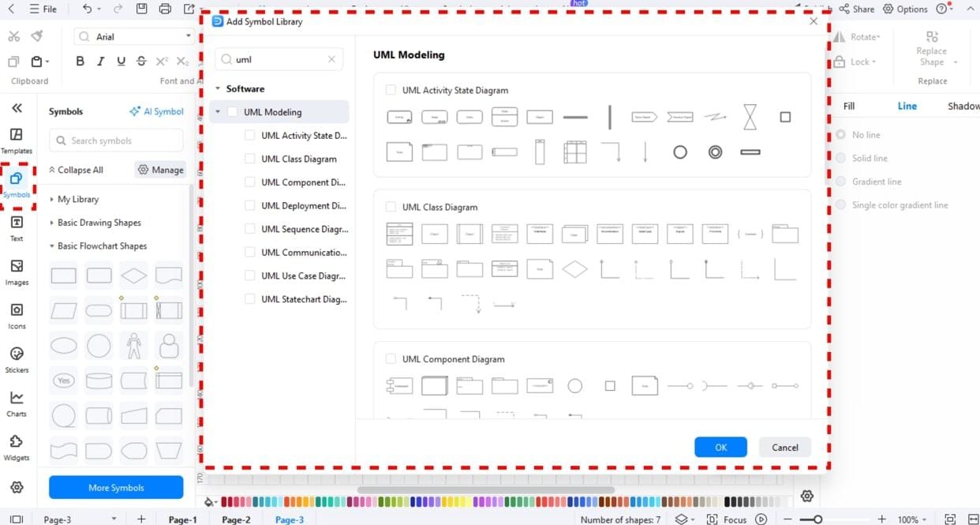
Task: Collapse the UML Modeling tree arrow
Action: [x=218, y=112]
